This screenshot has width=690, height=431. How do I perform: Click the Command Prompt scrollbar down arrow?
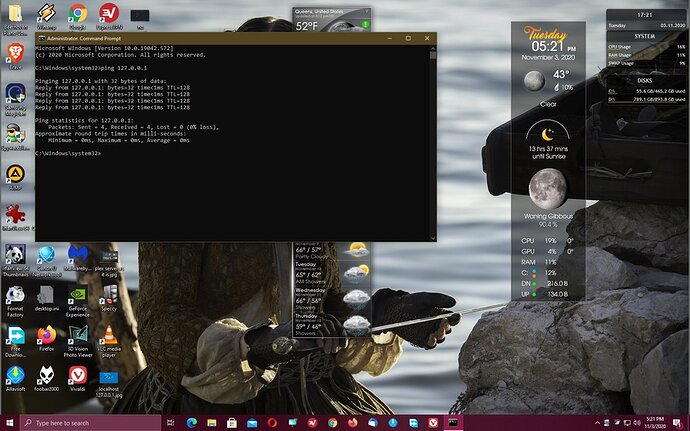pyautogui.click(x=433, y=238)
